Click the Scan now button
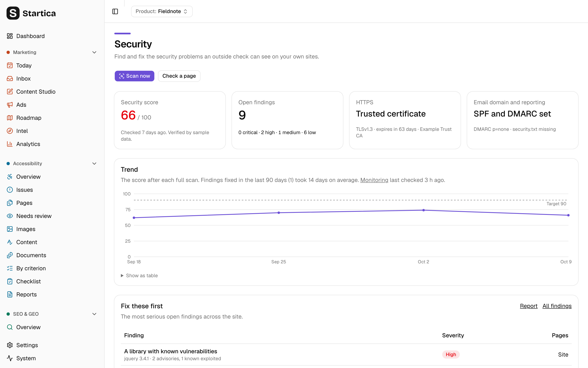Viewport: 588px width, 368px height. [134, 76]
